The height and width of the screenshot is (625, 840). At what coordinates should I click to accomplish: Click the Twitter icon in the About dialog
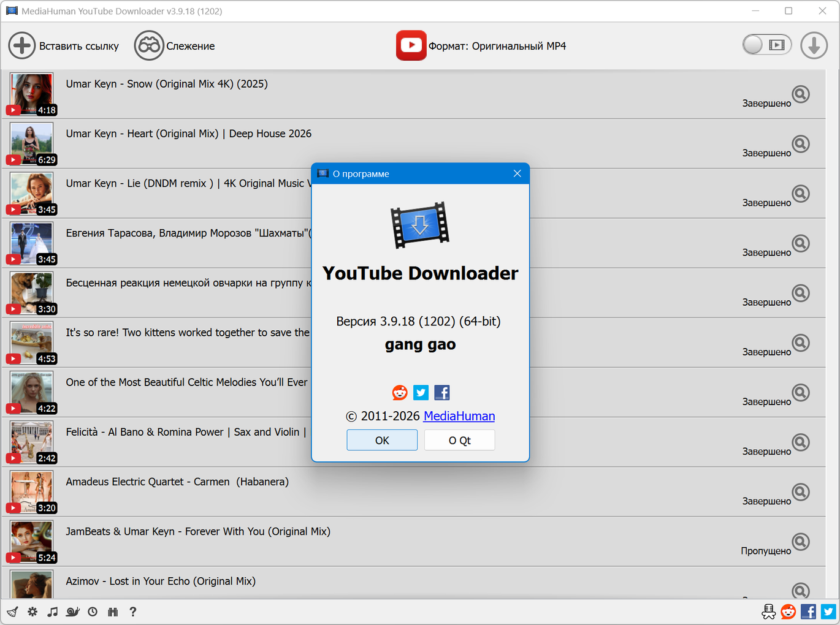click(421, 393)
